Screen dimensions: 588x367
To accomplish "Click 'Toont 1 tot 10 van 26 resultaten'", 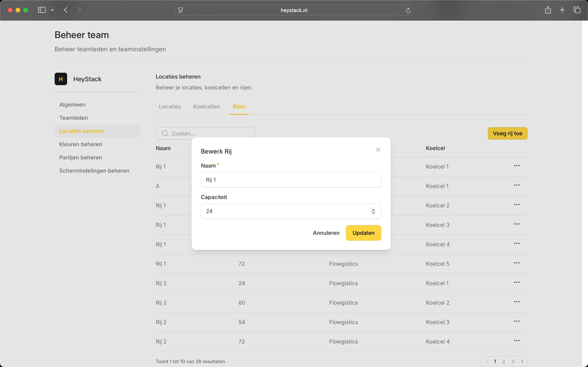I will 190,361.
